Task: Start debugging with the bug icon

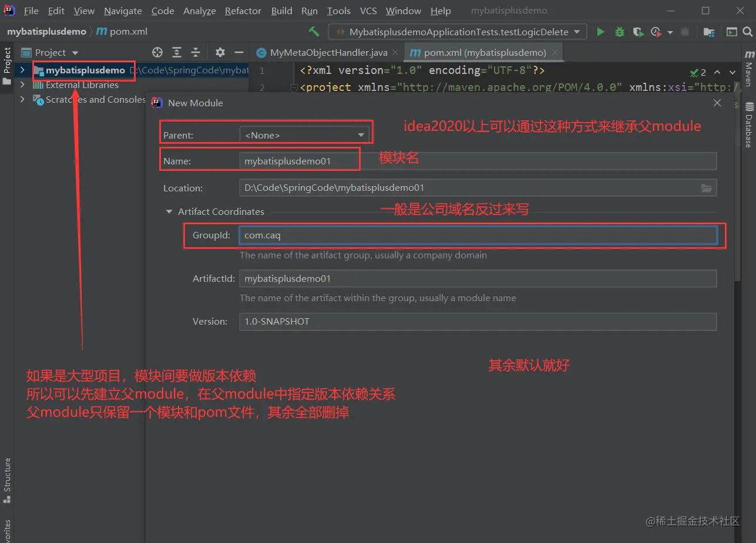Action: [x=620, y=32]
